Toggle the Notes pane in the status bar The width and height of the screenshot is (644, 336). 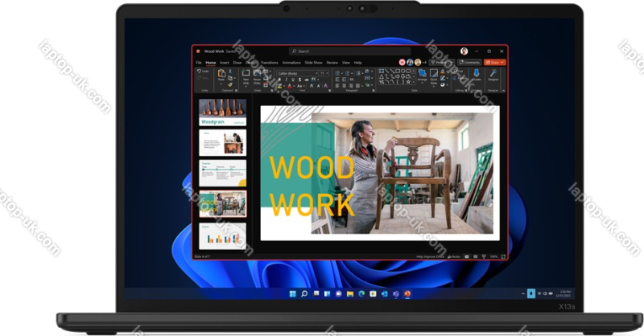(455, 256)
